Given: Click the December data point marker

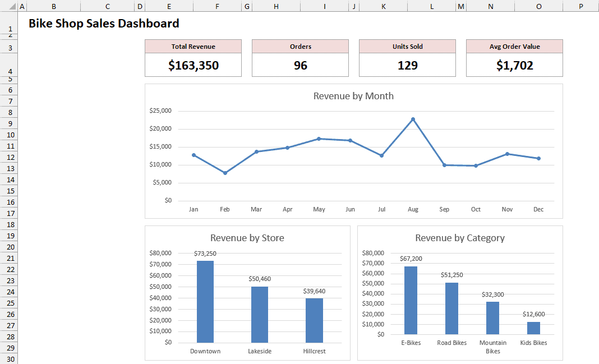Looking at the screenshot, I should (538, 159).
